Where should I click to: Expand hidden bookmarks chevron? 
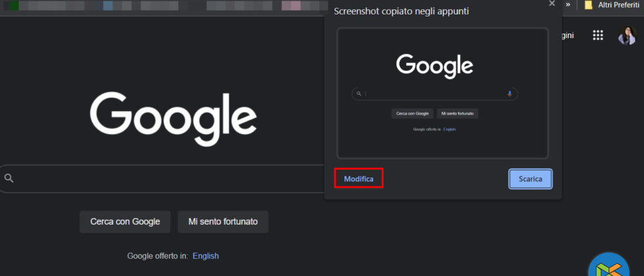point(568,4)
